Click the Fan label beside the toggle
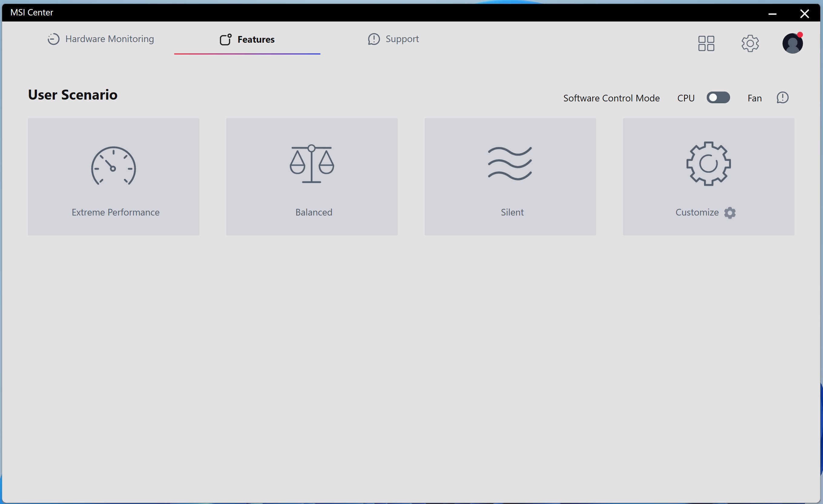 click(x=754, y=98)
